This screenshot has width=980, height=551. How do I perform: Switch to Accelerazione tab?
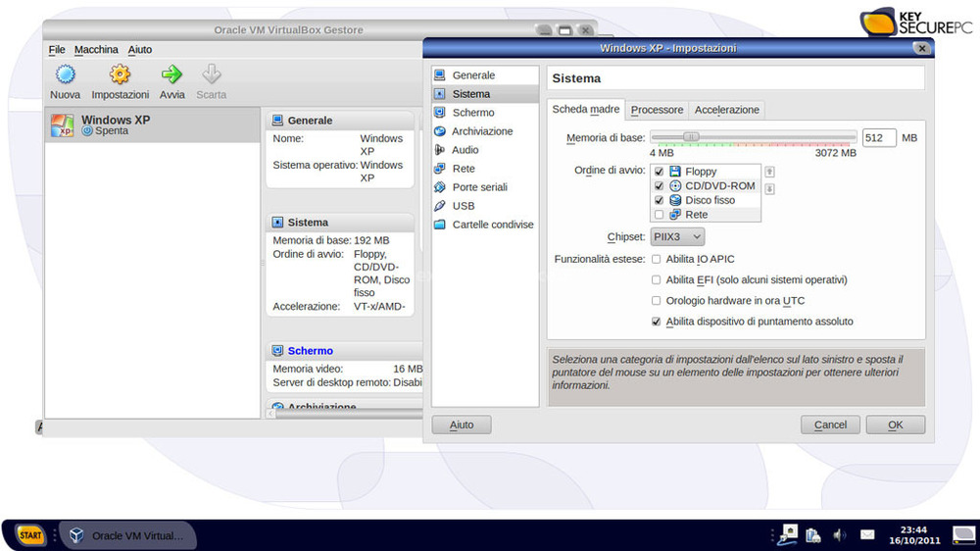tap(727, 110)
